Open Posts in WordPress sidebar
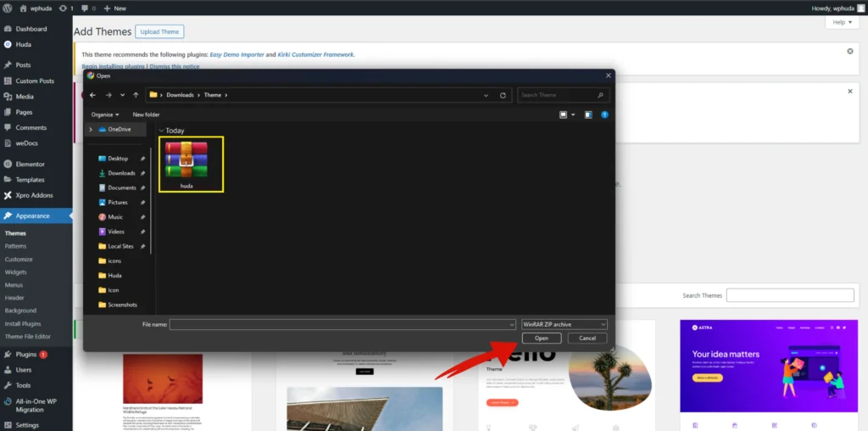 (x=23, y=64)
